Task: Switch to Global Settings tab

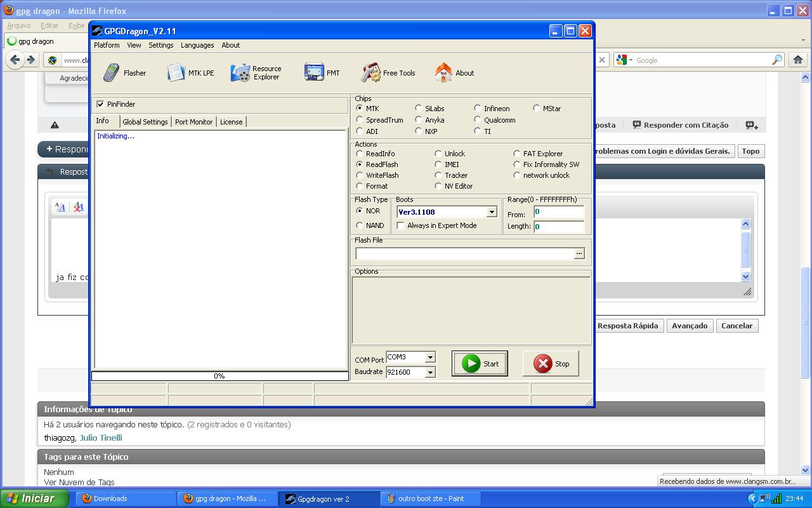Action: (145, 122)
